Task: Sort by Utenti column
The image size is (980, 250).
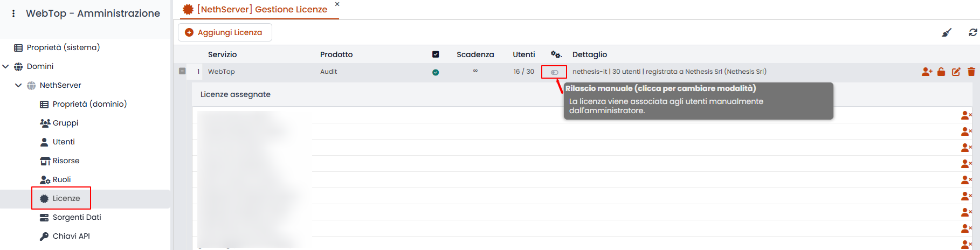Action: (523, 54)
